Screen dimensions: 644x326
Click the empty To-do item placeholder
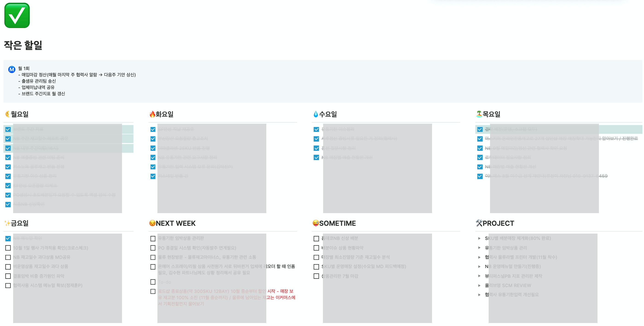click(x=165, y=282)
